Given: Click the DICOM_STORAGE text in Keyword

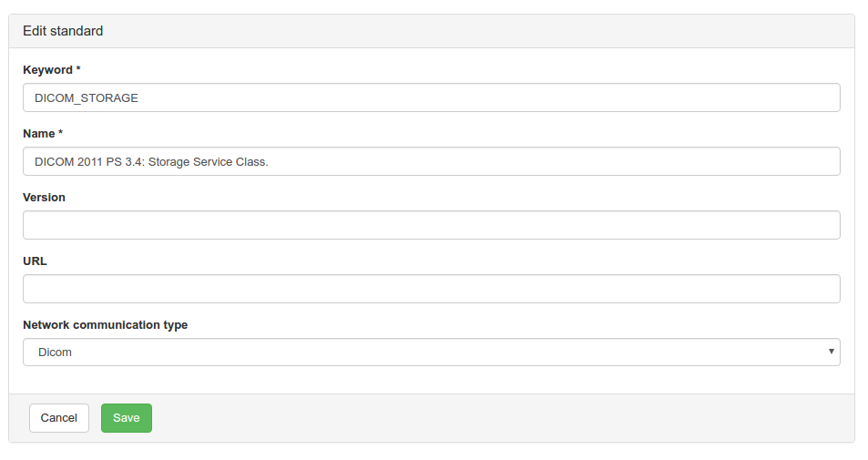Looking at the screenshot, I should coord(87,97).
